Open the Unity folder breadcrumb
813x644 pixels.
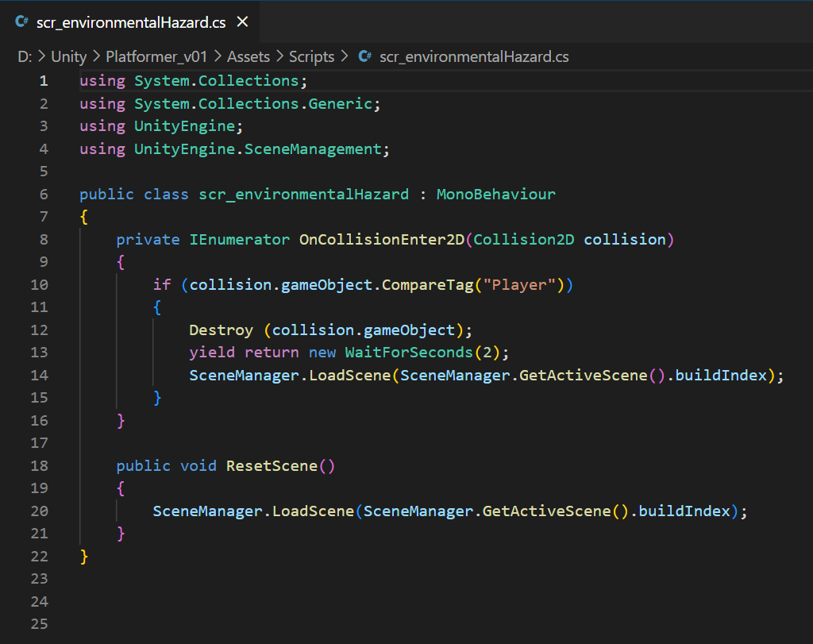(x=68, y=56)
